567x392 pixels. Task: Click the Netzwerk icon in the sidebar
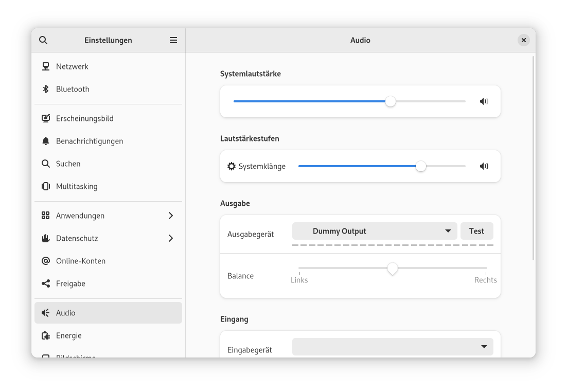46,66
